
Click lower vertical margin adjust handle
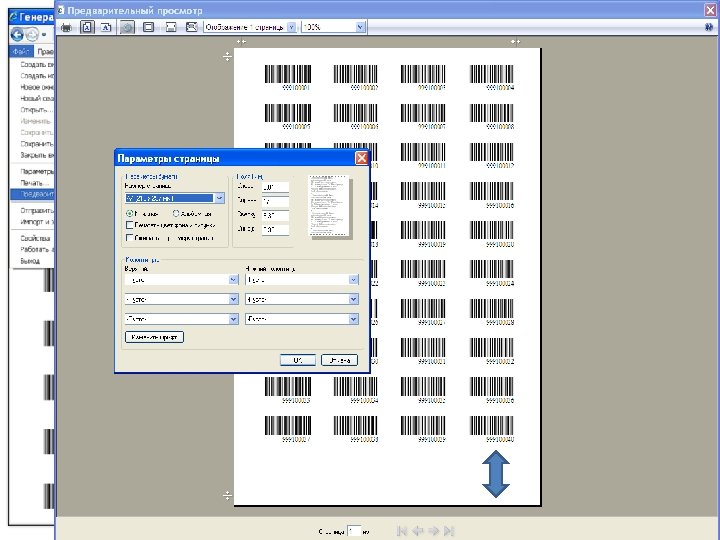click(x=227, y=496)
